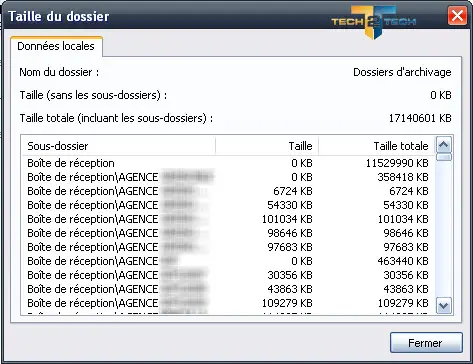Image resolution: width=473 pixels, height=364 pixels.
Task: Select the row sized 97683 KB
Action: pos(228,247)
